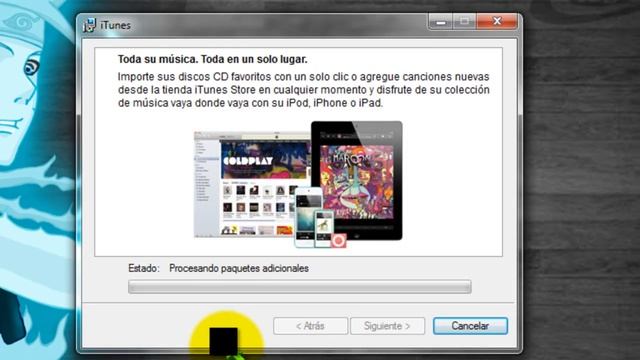This screenshot has width=640, height=360.
Task: Close the iTunes installer window
Action: 497,21
